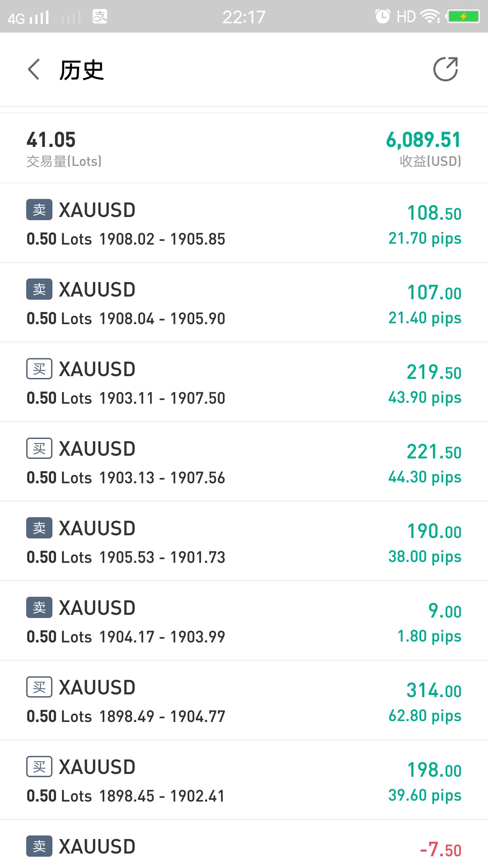Tap buy badge on 1903.13 trade
Viewport: 488px width, 868px height.
pos(39,448)
